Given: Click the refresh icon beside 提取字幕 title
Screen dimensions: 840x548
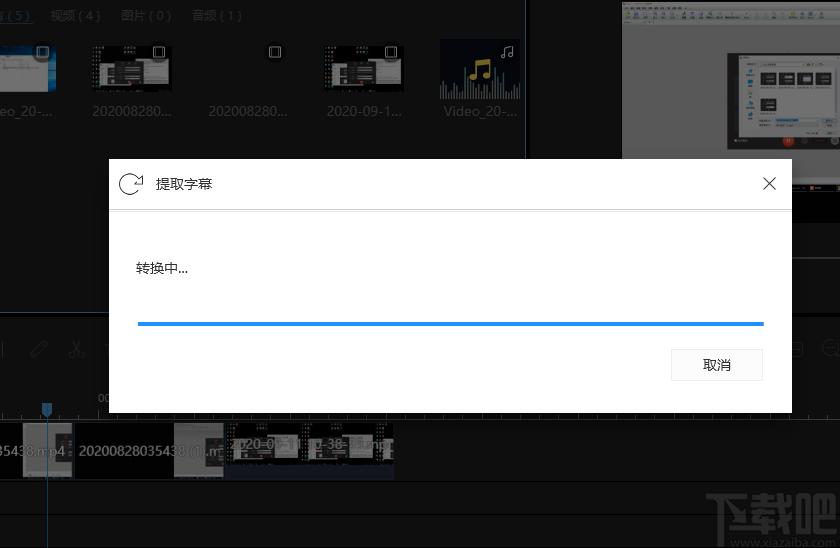Looking at the screenshot, I should (131, 184).
